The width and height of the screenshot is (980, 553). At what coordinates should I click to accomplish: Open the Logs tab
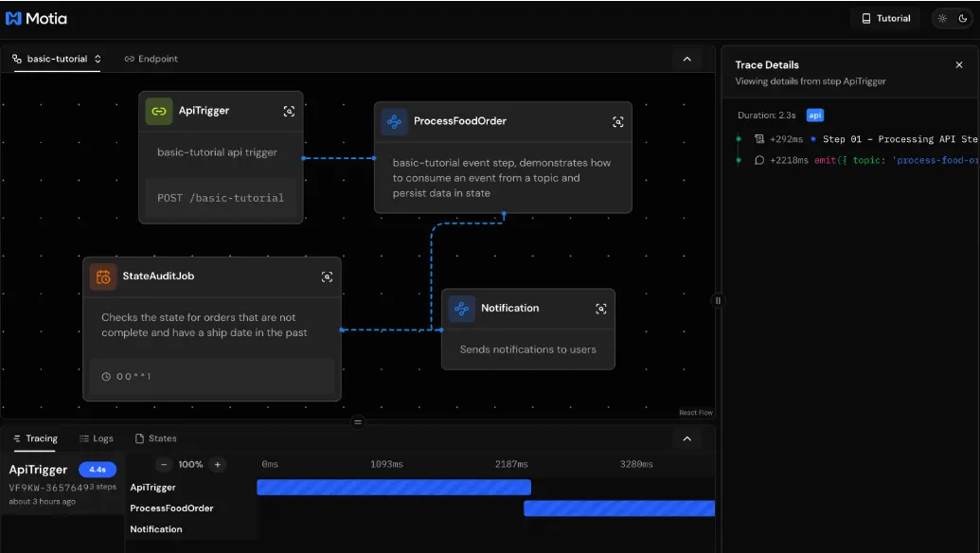96,437
